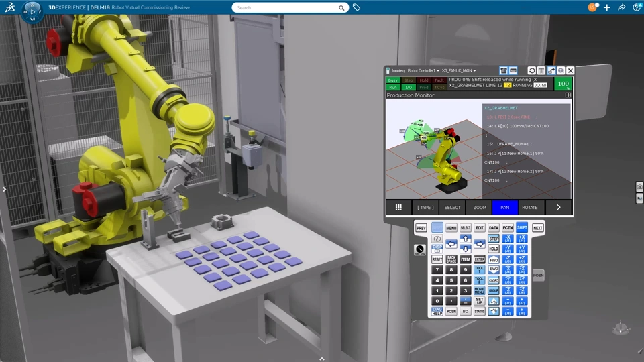Click the Step status indicator
Screen dimensions: 644x362
pyautogui.click(x=408, y=80)
